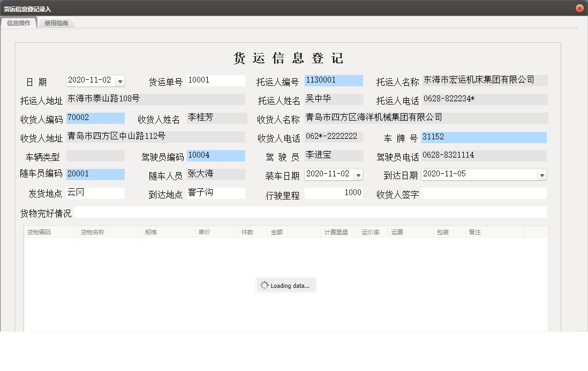Expand the 日期 date dropdown

120,81
